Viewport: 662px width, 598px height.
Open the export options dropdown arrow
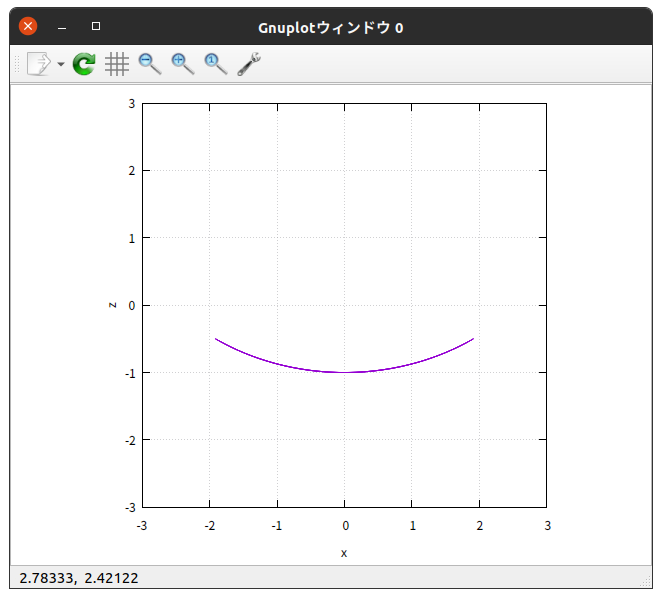(x=61, y=64)
